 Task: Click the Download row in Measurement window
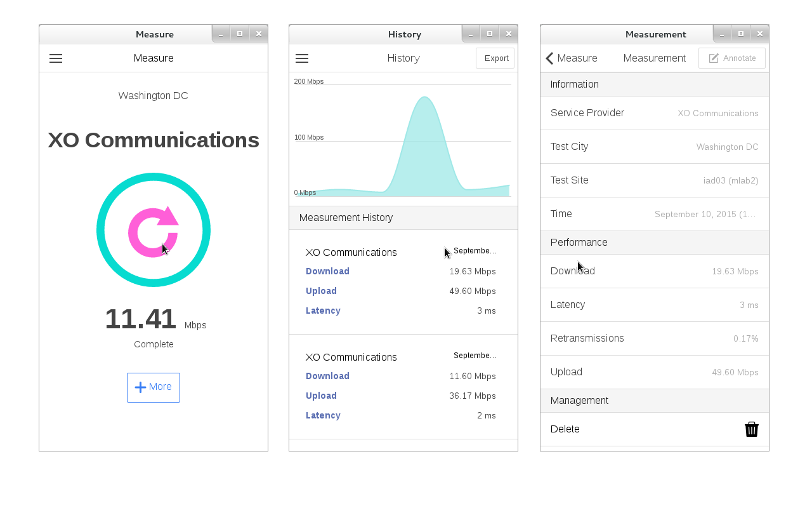pos(655,271)
